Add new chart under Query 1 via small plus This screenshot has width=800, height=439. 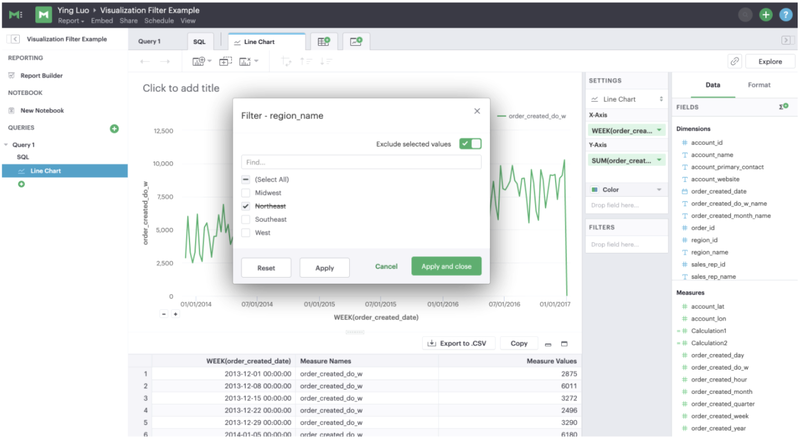21,184
